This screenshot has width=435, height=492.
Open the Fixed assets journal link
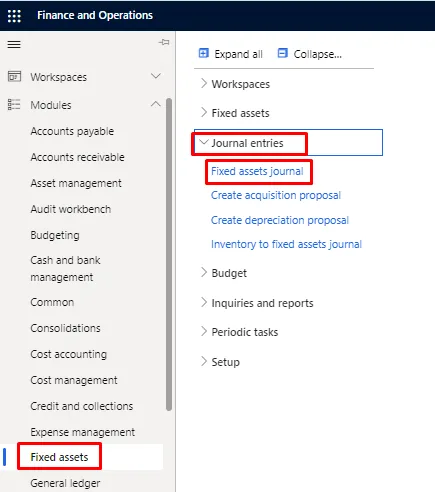pos(257,171)
